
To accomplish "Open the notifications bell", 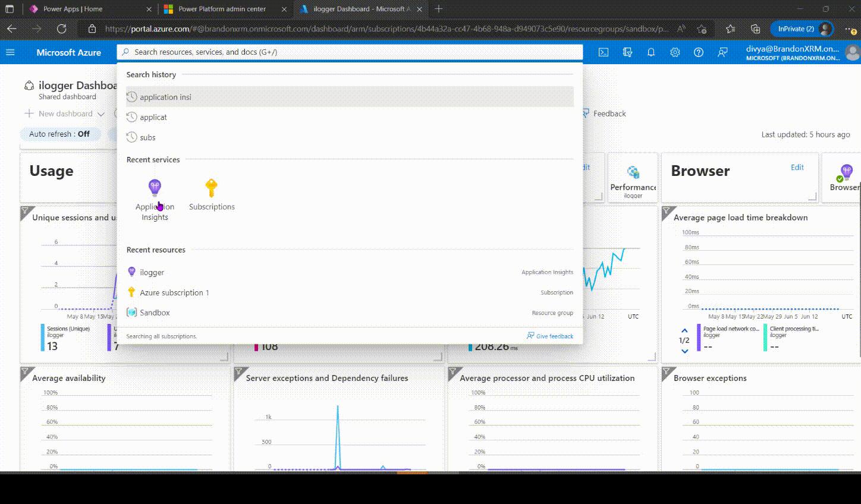I will tap(651, 52).
